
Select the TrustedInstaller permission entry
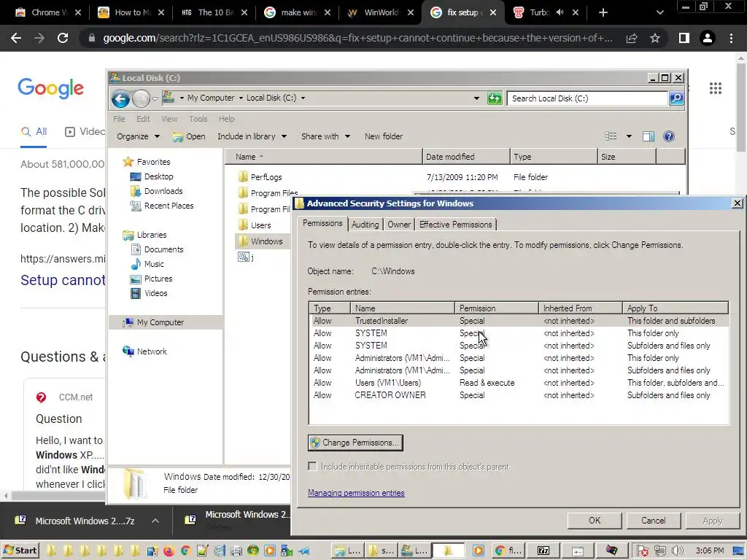click(x=519, y=321)
